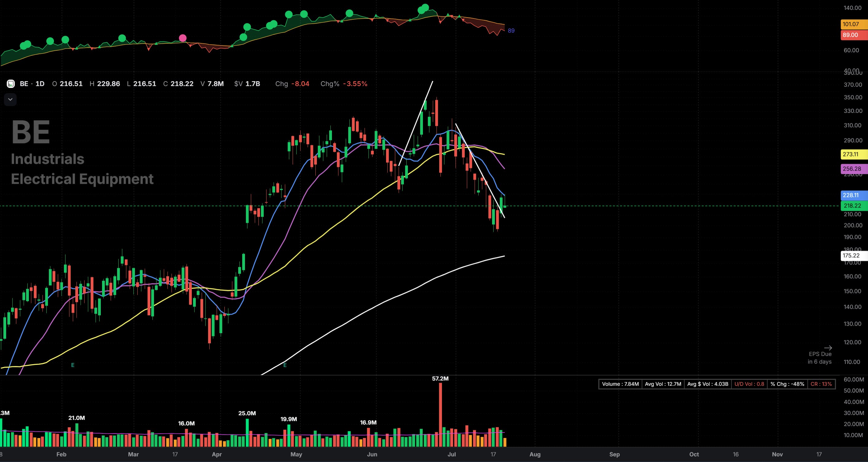This screenshot has width=868, height=462.
Task: Click the '370.00' price axis label
Action: [853, 85]
